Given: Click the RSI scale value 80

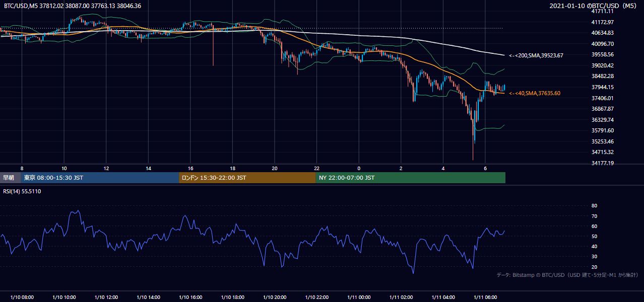Looking at the screenshot, I should [594, 206].
